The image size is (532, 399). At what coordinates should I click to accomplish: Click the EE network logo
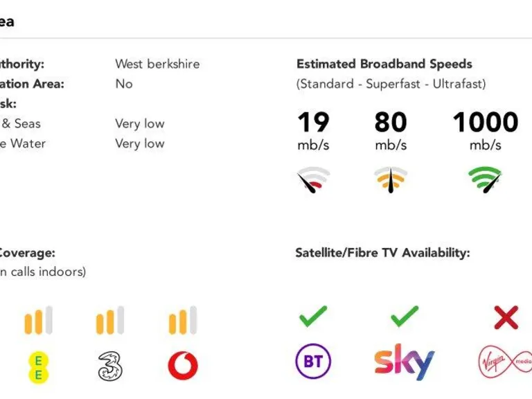[x=38, y=366]
